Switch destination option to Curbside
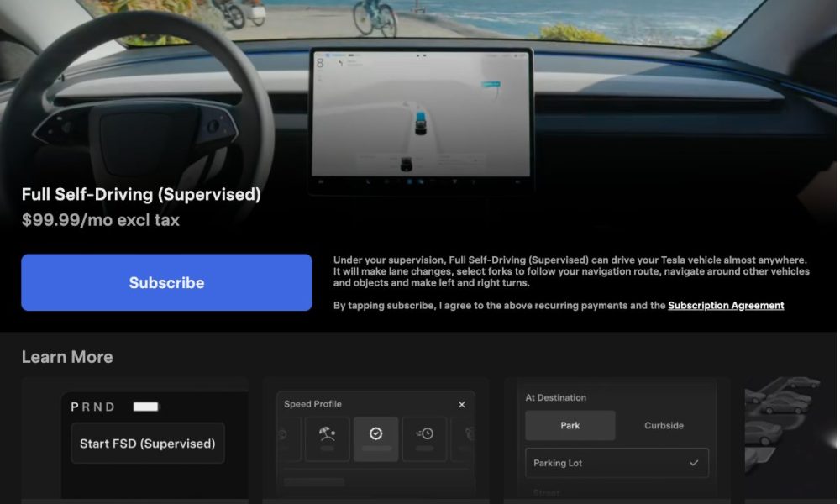 [664, 426]
